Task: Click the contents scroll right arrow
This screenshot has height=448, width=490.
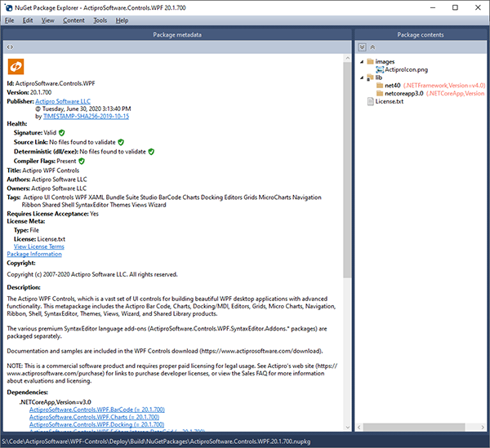Action: point(483,427)
